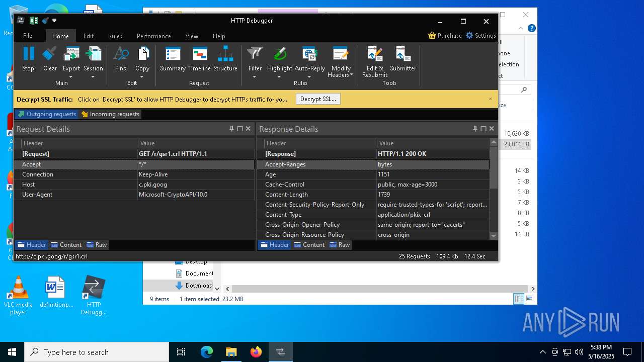Viewport: 644px width, 362px height.
Task: Click the Purchase basket icon
Action: coord(432,35)
